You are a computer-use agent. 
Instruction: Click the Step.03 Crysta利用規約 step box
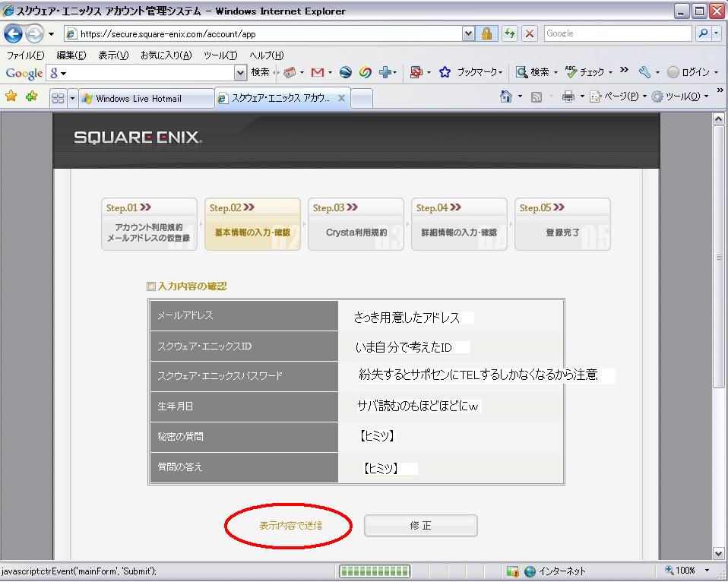356,224
